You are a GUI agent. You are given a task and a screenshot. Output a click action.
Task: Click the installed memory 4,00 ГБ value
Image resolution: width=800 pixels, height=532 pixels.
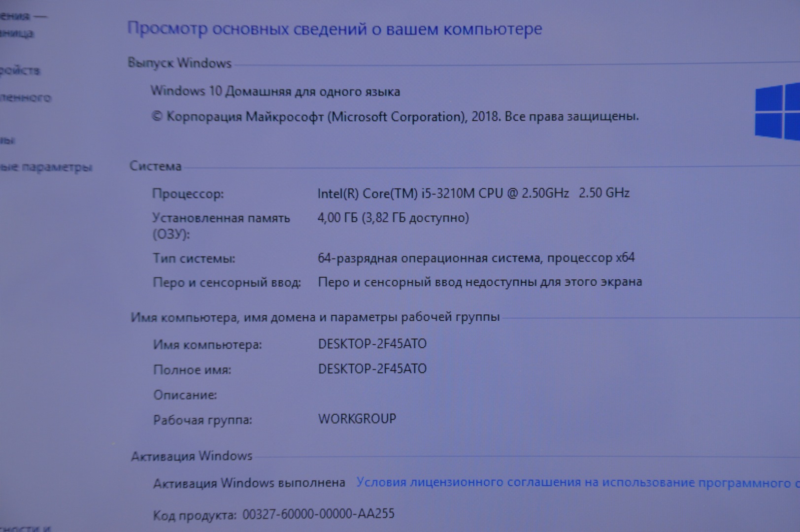[x=393, y=218]
